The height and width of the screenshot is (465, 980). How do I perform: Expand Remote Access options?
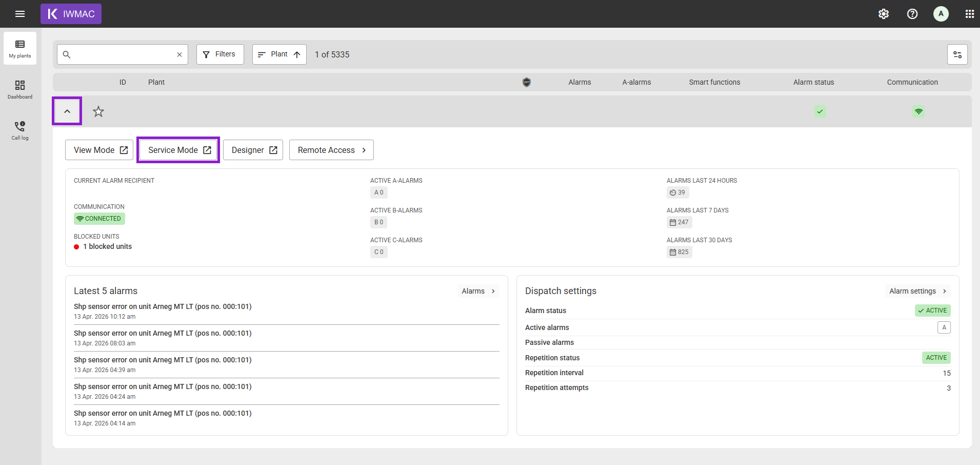point(331,150)
